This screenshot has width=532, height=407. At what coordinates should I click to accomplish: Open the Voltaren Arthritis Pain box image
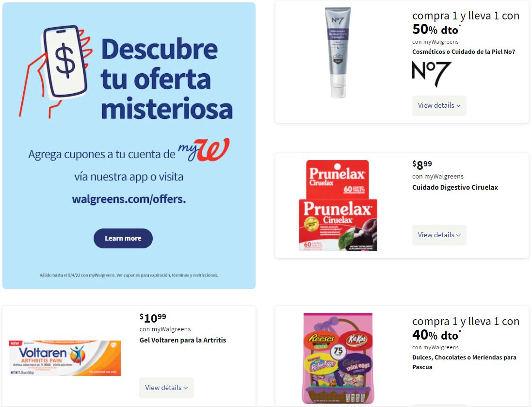click(x=65, y=358)
